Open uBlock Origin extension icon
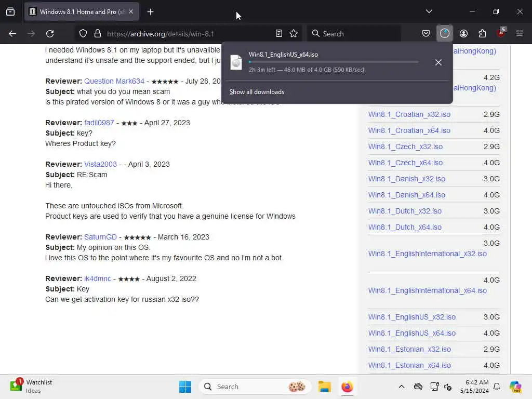 [501, 33]
